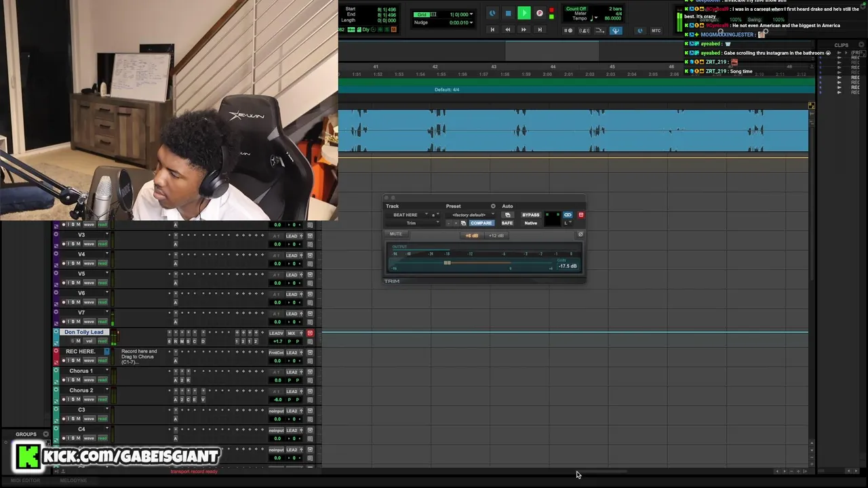Open the GROUPS panel menu icon
The height and width of the screenshot is (488, 868).
(45, 434)
